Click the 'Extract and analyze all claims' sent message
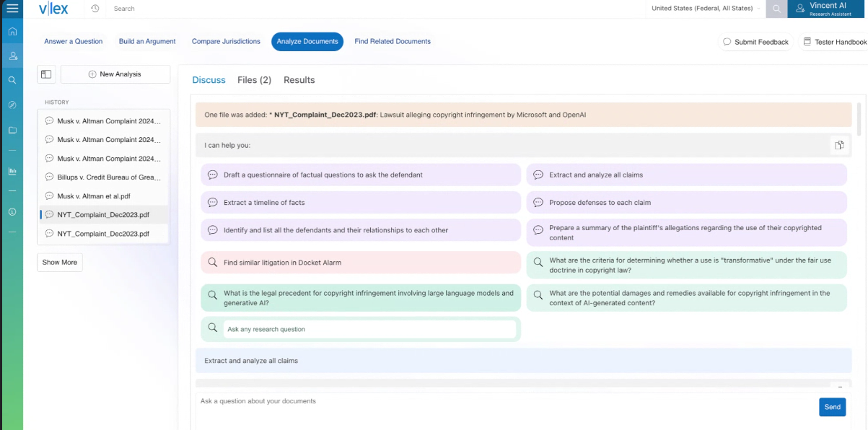 (x=524, y=361)
